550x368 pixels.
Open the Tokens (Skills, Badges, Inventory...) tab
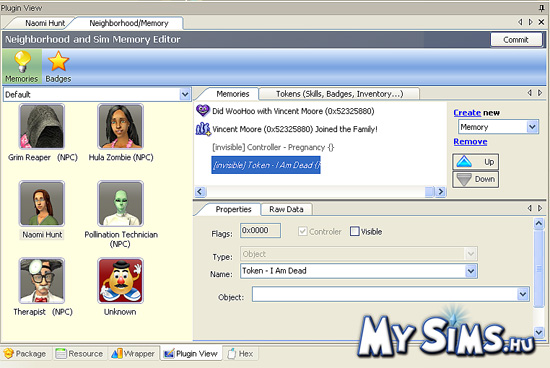(x=339, y=94)
